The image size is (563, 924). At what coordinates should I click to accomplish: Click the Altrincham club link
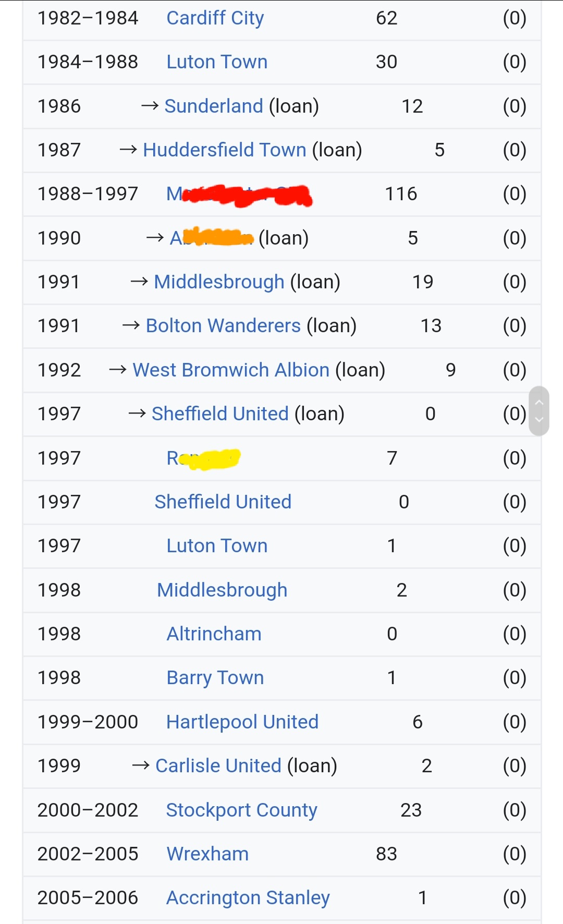(214, 634)
